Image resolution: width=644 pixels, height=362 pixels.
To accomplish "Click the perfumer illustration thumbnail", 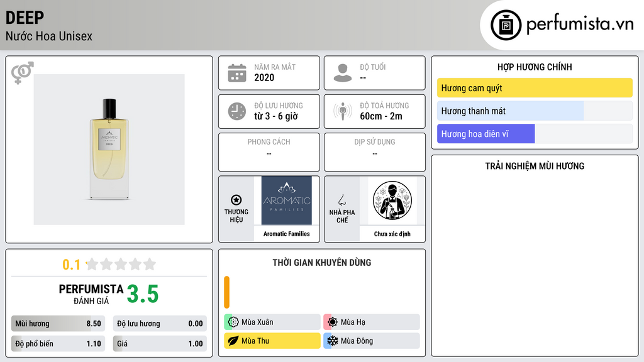I will [392, 200].
